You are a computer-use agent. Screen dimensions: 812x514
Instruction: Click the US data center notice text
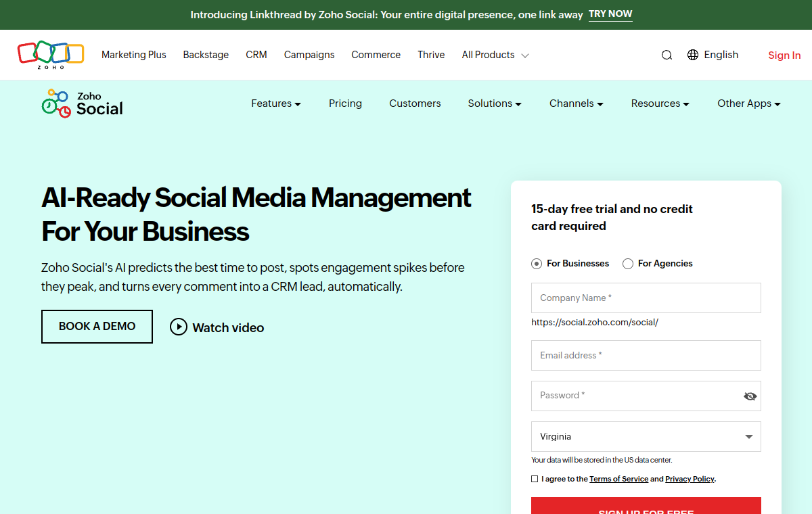coord(602,460)
